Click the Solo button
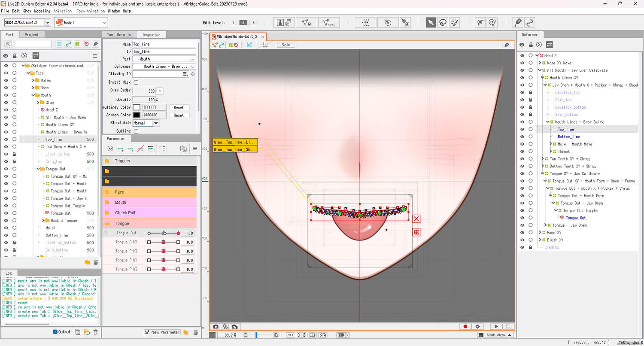Screen dimensions: 644x346 pyautogui.click(x=286, y=45)
